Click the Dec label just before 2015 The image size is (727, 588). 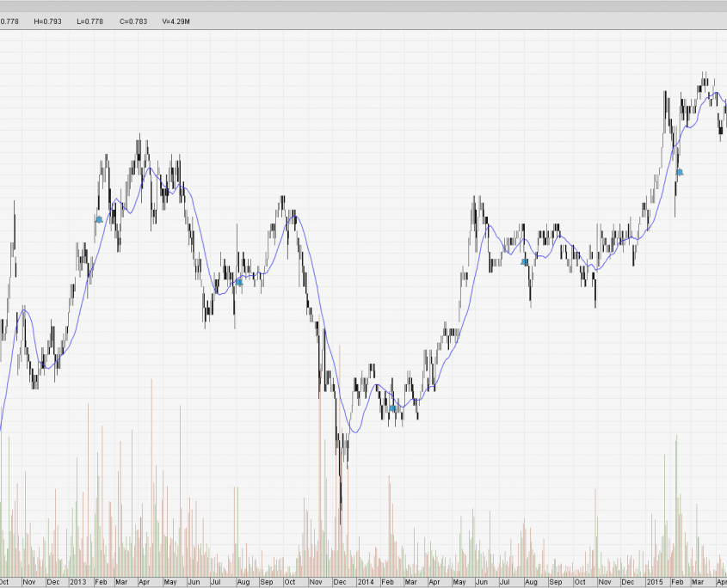(x=631, y=582)
